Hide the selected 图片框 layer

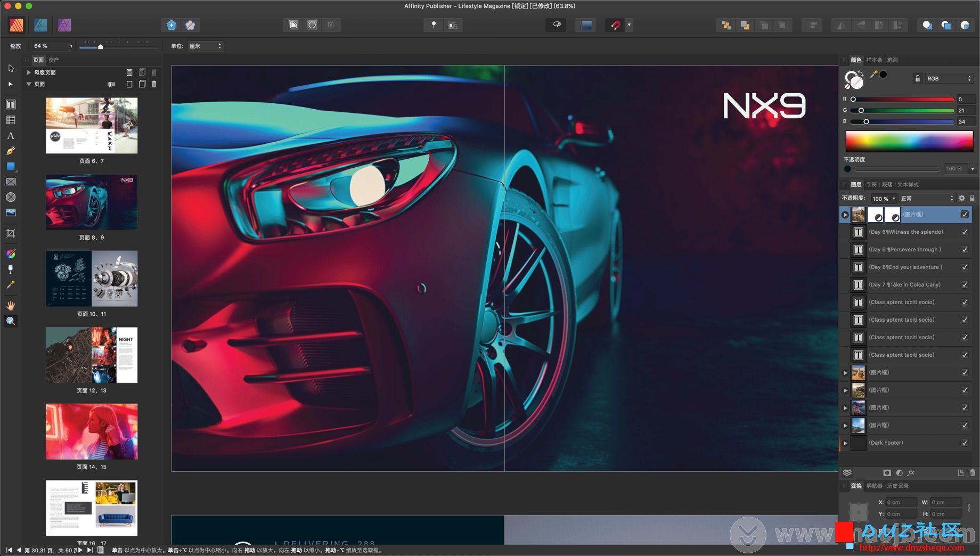965,215
